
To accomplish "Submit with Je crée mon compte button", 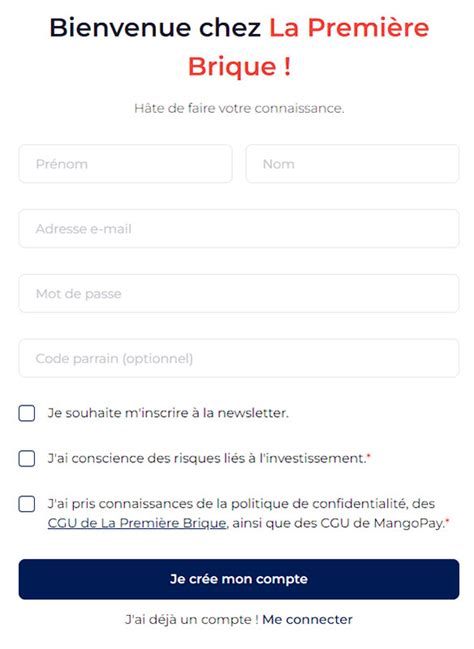I will tap(239, 579).
